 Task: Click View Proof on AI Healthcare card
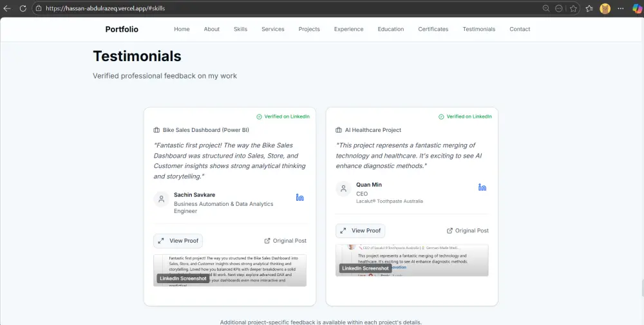360,230
